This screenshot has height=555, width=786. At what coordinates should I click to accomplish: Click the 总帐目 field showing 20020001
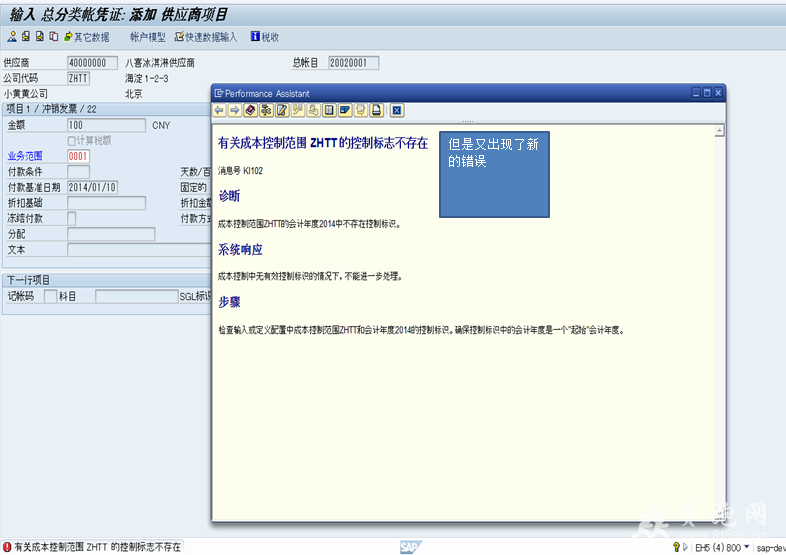tap(353, 63)
